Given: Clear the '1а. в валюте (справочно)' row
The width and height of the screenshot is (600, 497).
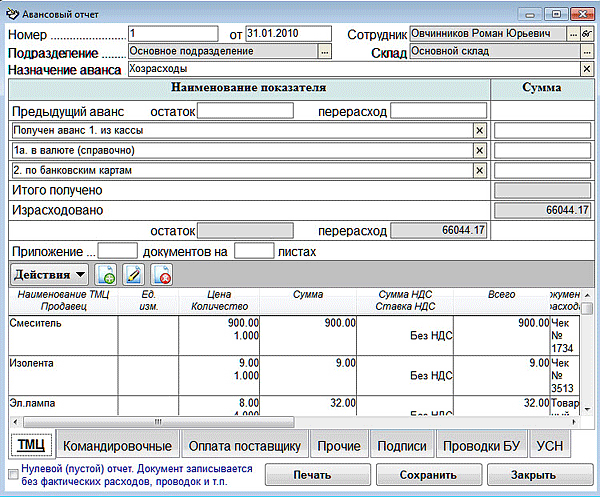Looking at the screenshot, I should [x=479, y=151].
